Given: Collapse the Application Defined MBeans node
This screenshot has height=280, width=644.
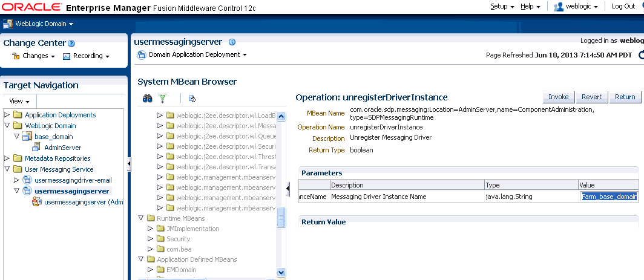Looking at the screenshot, I should [140, 259].
